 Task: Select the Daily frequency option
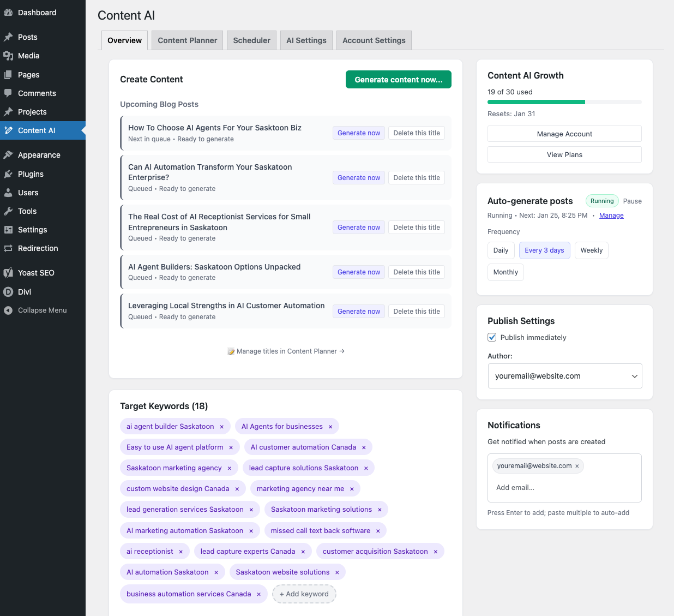501,250
